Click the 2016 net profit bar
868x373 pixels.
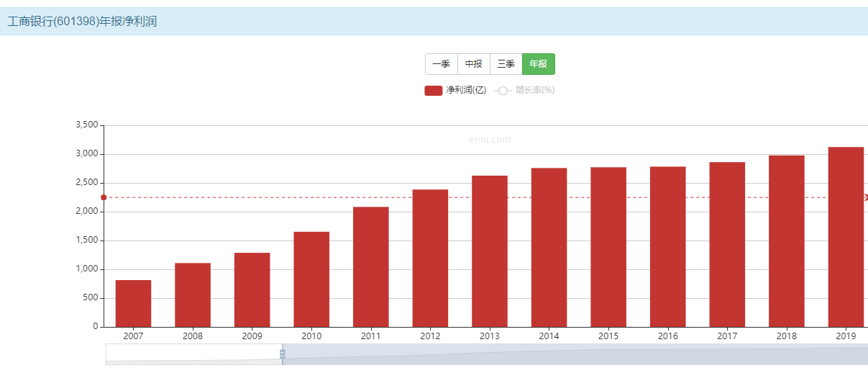668,247
